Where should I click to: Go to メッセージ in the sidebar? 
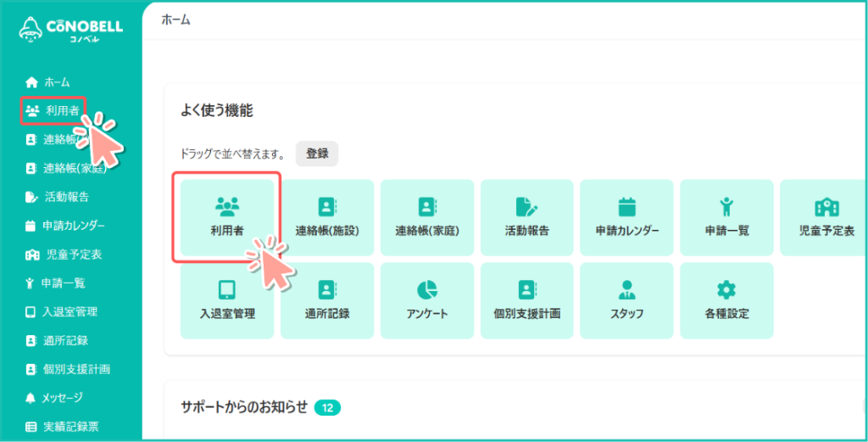pyautogui.click(x=61, y=397)
